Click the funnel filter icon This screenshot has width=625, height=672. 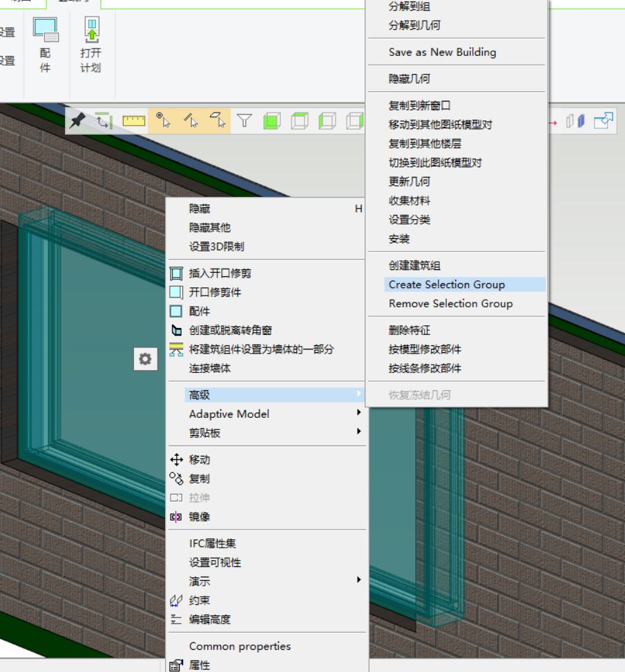pyautogui.click(x=244, y=120)
